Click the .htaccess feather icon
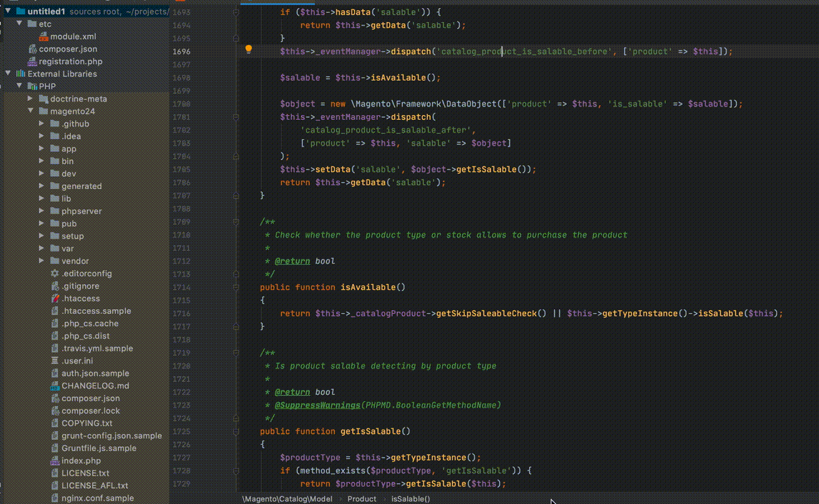 55,299
